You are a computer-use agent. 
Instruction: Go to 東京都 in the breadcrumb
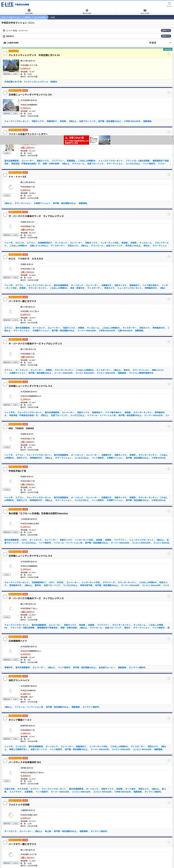[27, 17]
